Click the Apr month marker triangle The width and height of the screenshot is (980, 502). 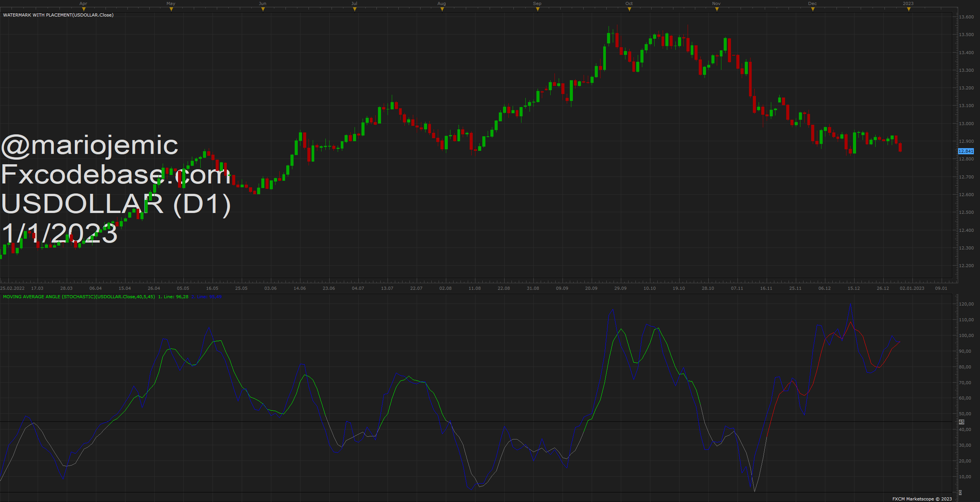click(84, 9)
